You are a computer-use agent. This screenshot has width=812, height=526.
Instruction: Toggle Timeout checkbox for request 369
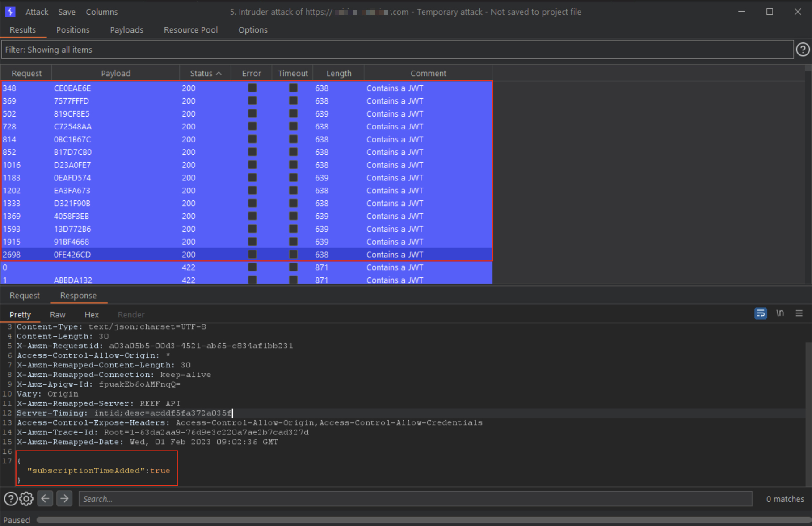(x=293, y=101)
